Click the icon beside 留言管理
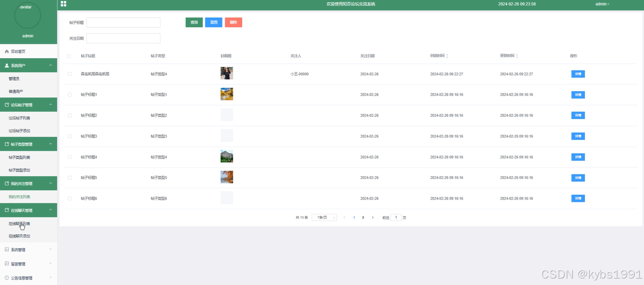The image size is (644, 285). [7, 264]
